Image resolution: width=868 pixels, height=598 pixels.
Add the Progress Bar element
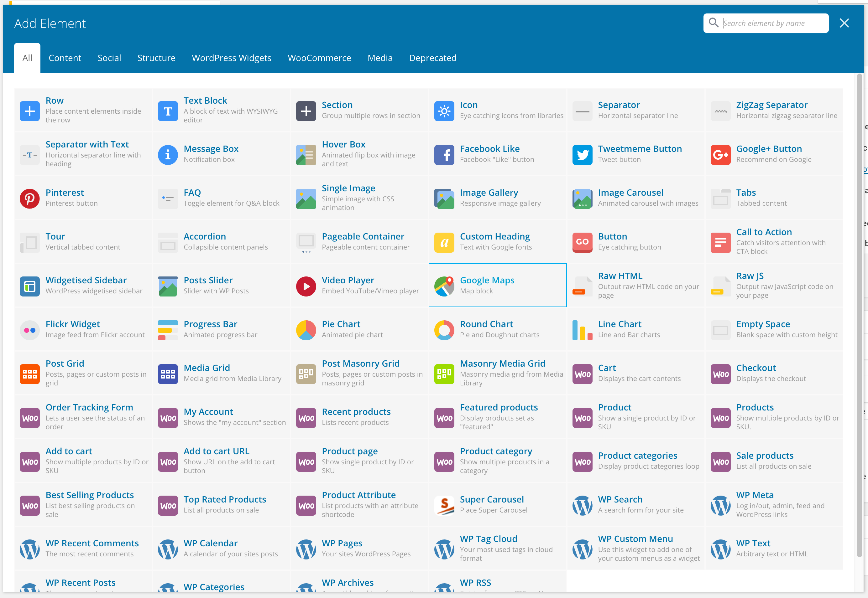point(210,324)
